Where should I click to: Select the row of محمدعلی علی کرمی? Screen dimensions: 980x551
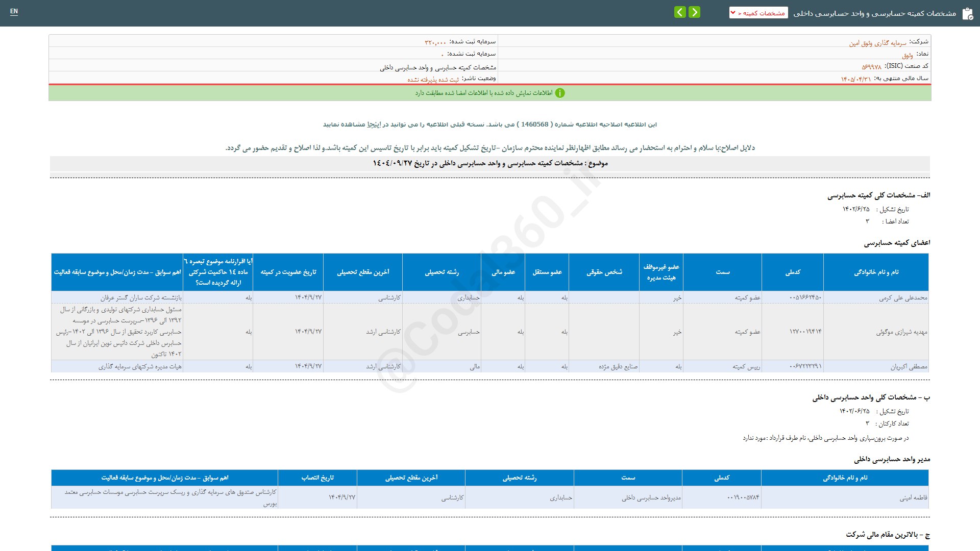click(x=903, y=298)
